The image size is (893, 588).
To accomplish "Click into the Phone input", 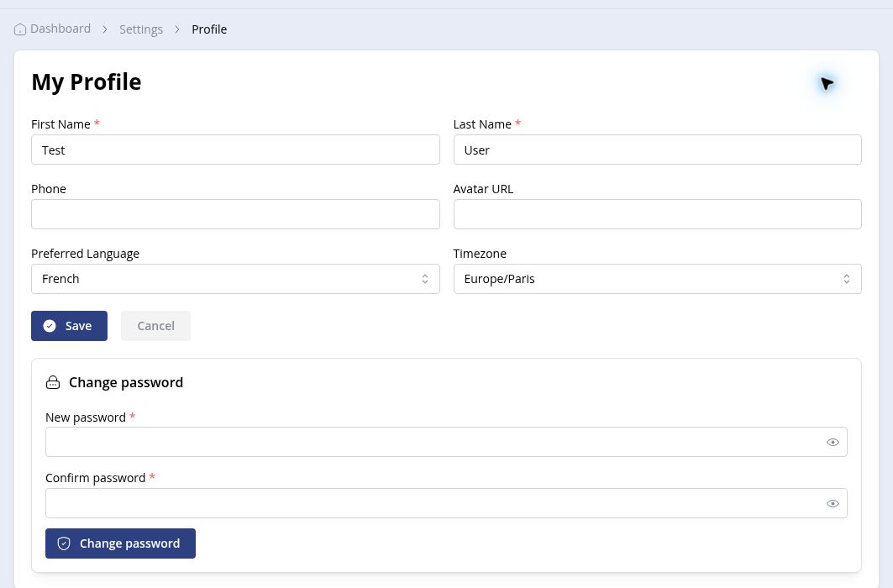I will click(235, 214).
